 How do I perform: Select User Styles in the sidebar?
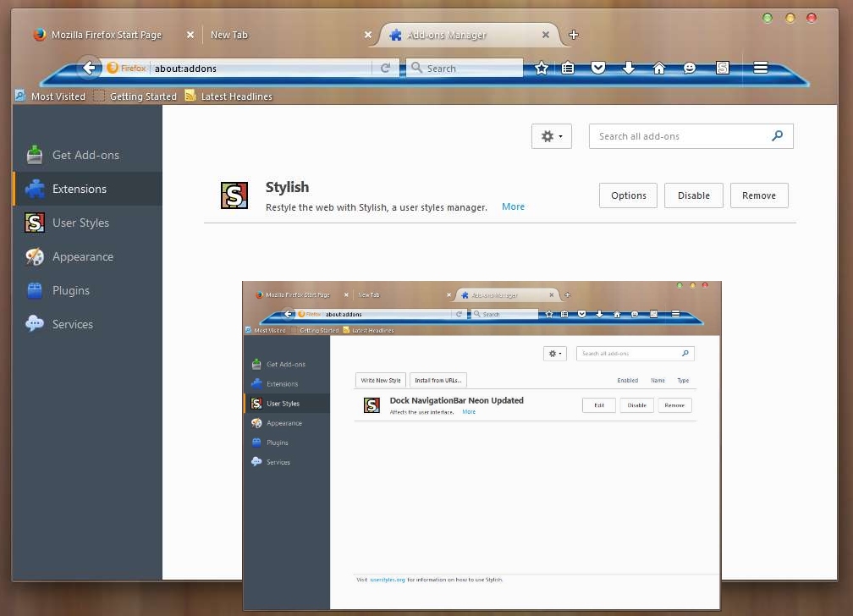(x=80, y=223)
